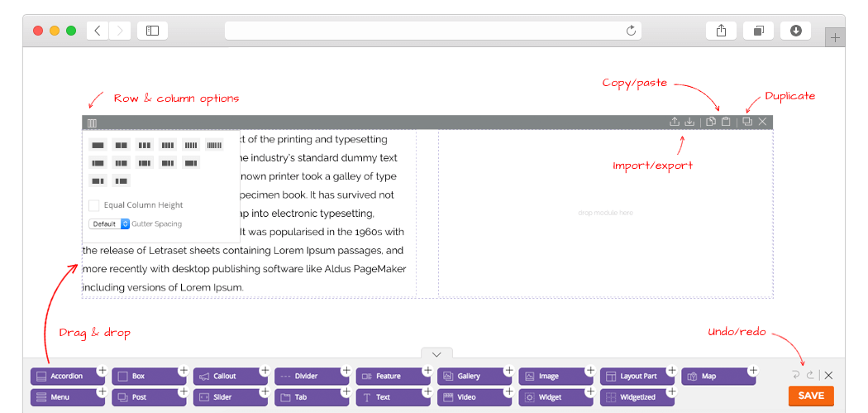Collapse the module panel with the chevron tab
The height and width of the screenshot is (413, 868).
click(x=436, y=353)
